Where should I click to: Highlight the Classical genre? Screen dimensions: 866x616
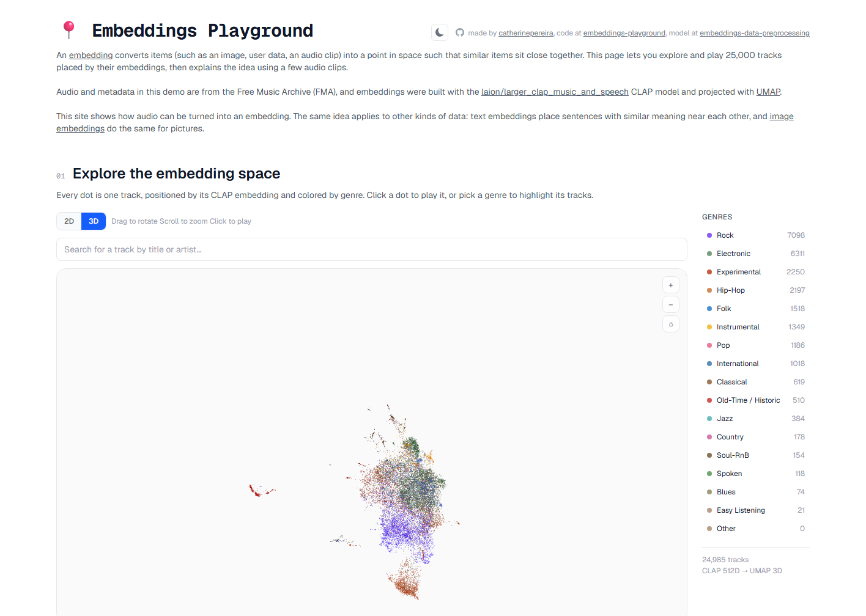click(x=756, y=382)
